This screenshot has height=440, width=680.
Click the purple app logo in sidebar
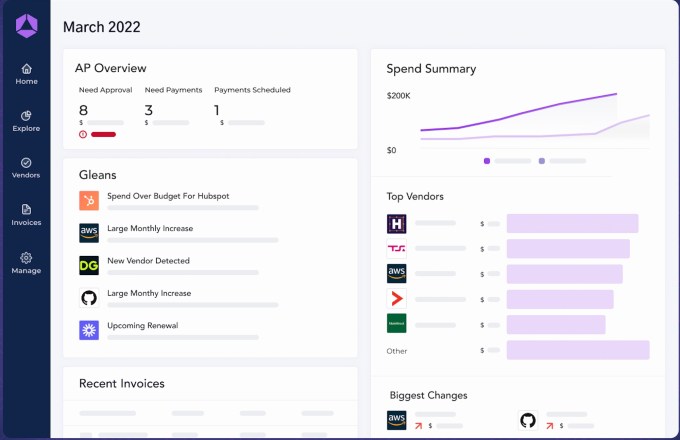coord(26,25)
